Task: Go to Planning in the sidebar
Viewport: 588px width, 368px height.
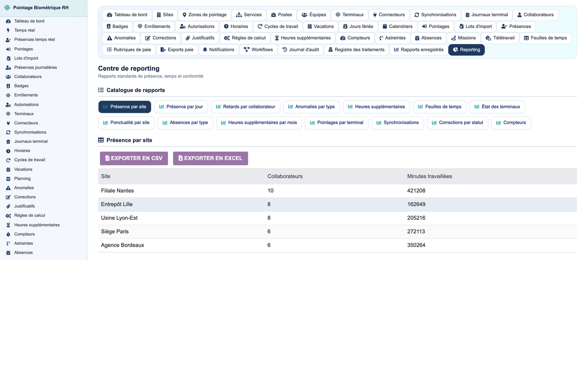Action: [x=22, y=179]
